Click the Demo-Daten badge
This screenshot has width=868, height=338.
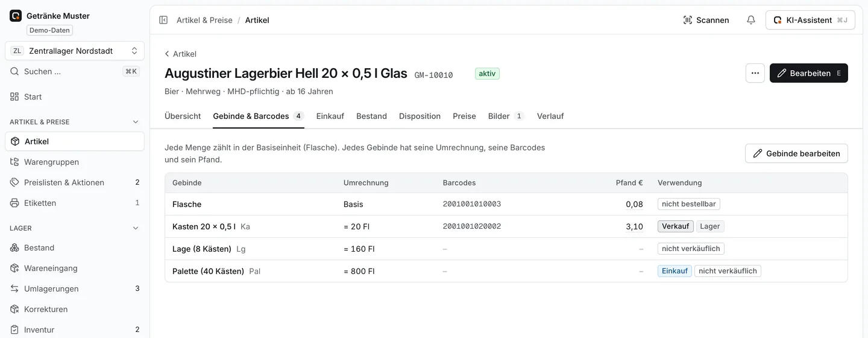coord(49,30)
